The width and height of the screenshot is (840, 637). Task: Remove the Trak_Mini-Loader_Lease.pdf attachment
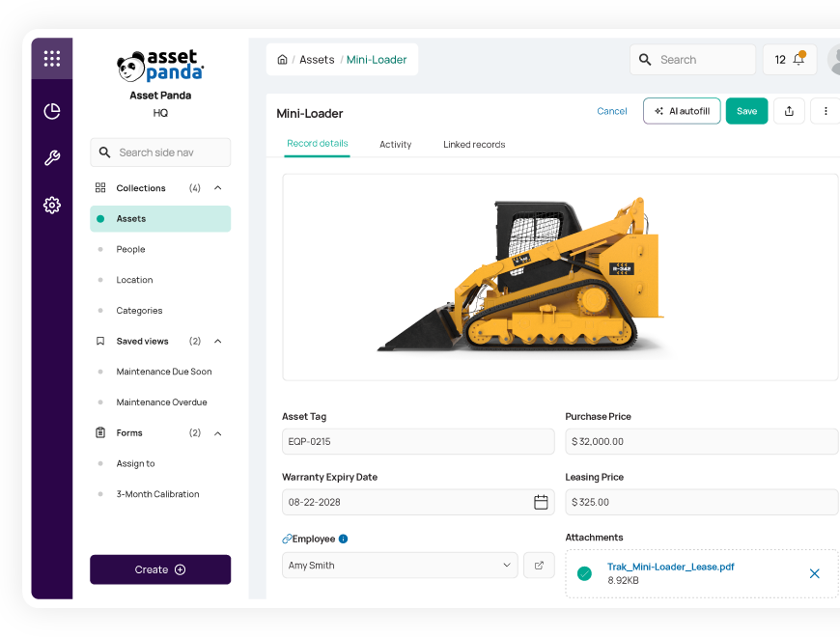click(x=814, y=574)
